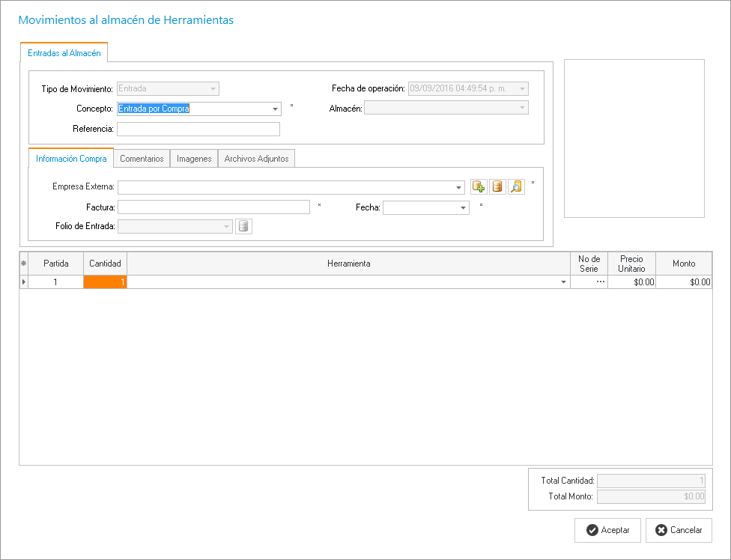Viewport: 731px width, 560px height.
Task: Click into the Referencia text field
Action: pos(198,129)
